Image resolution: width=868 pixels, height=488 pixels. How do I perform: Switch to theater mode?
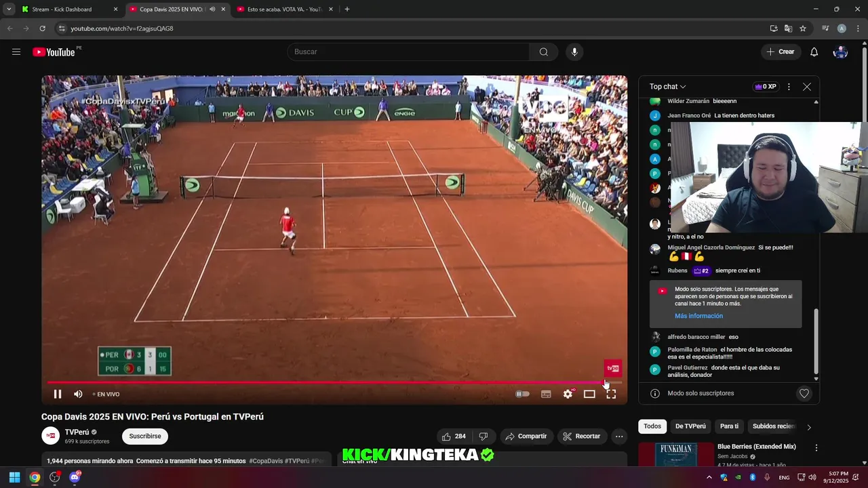point(589,394)
